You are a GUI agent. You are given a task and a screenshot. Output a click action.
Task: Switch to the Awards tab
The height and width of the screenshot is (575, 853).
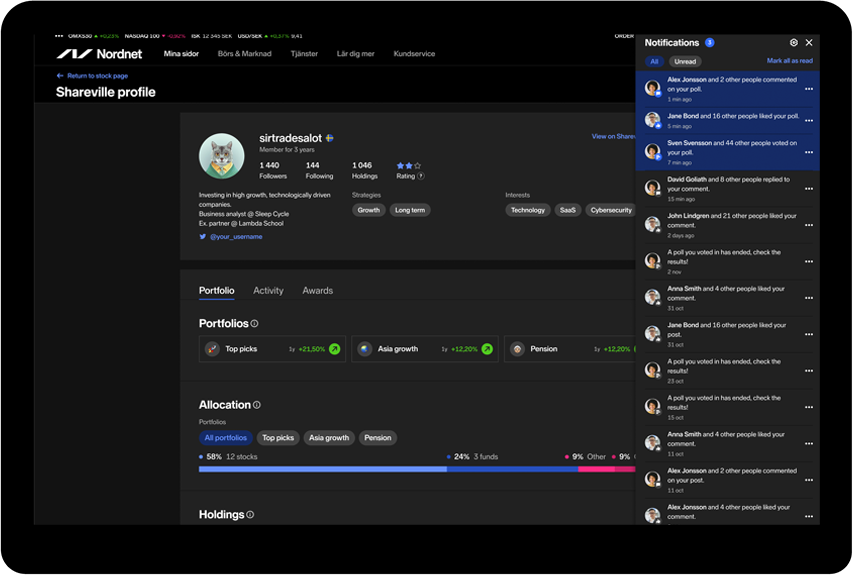(318, 291)
